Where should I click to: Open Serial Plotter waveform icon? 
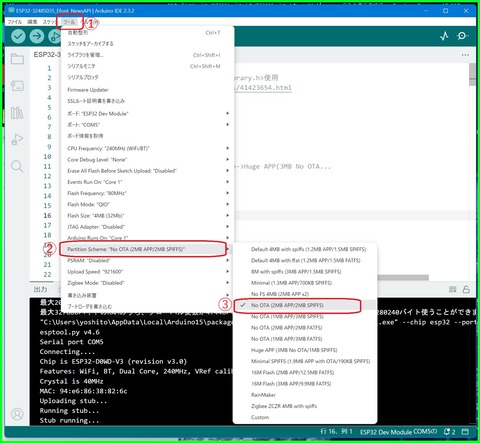tap(444, 36)
